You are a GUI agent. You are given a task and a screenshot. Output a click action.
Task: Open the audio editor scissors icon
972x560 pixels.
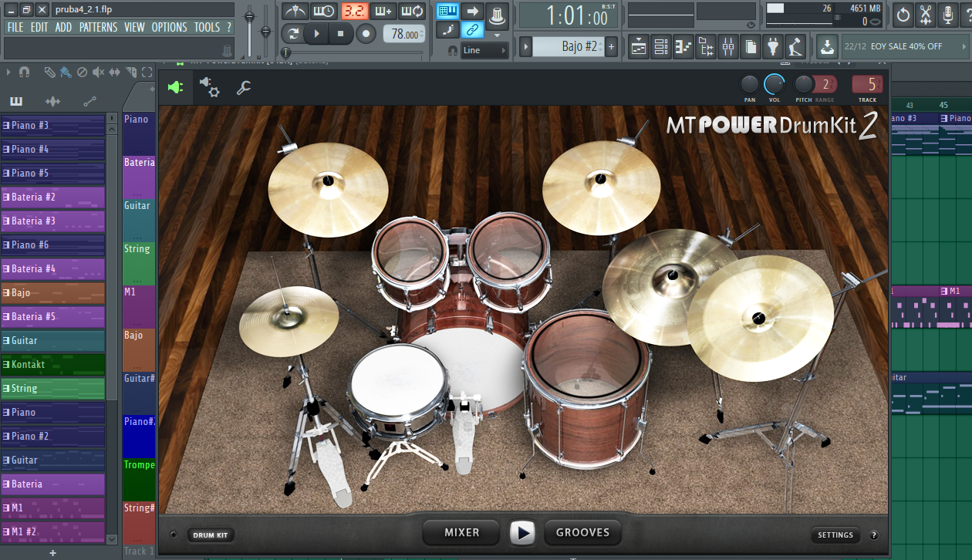click(x=926, y=14)
